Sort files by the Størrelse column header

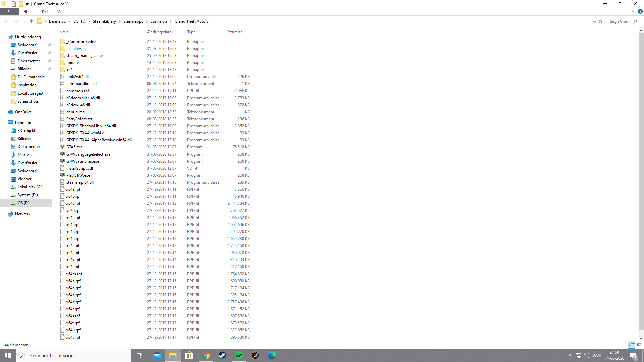235,32
